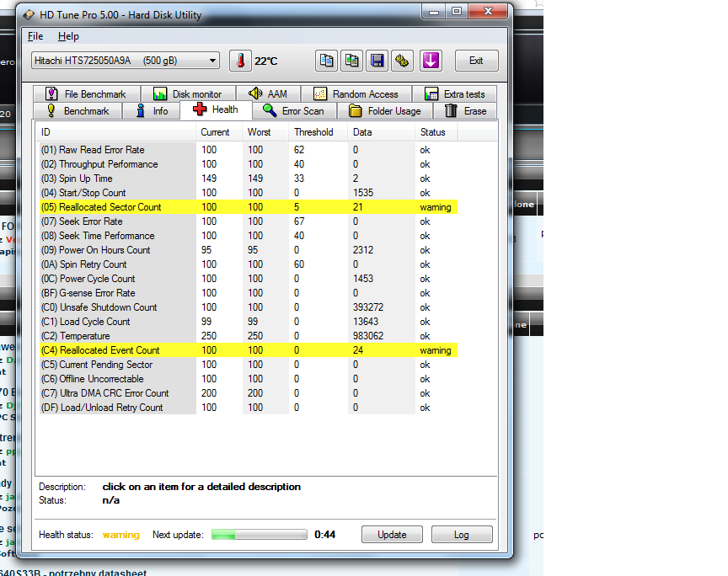Open the File menu
The width and height of the screenshot is (728, 576).
coord(35,36)
